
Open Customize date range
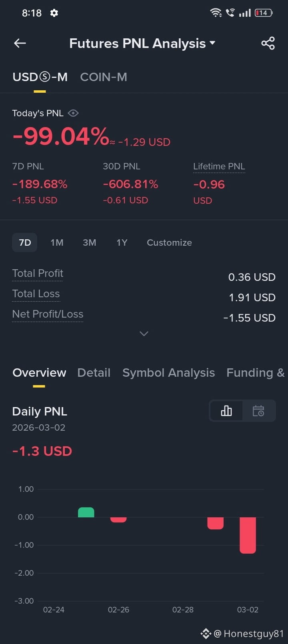[169, 242]
